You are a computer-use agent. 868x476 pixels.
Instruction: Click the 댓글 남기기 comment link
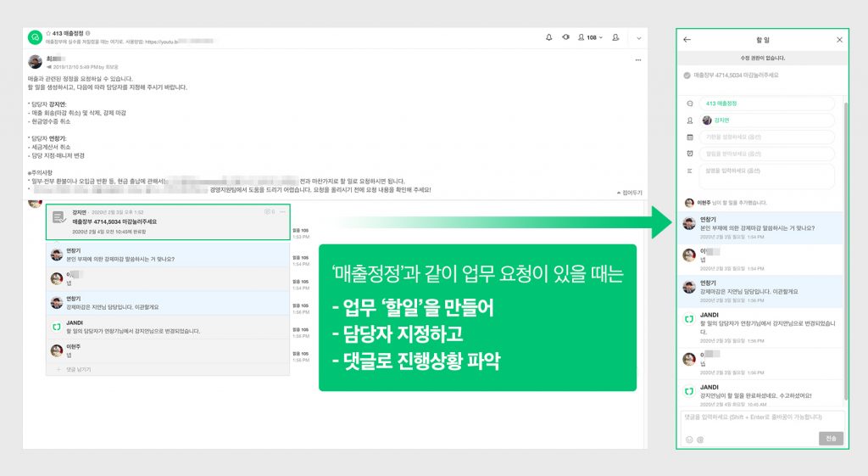click(78, 370)
